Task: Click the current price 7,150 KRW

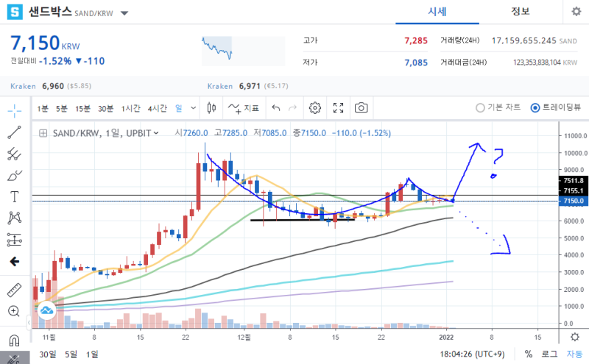Action: coord(45,43)
